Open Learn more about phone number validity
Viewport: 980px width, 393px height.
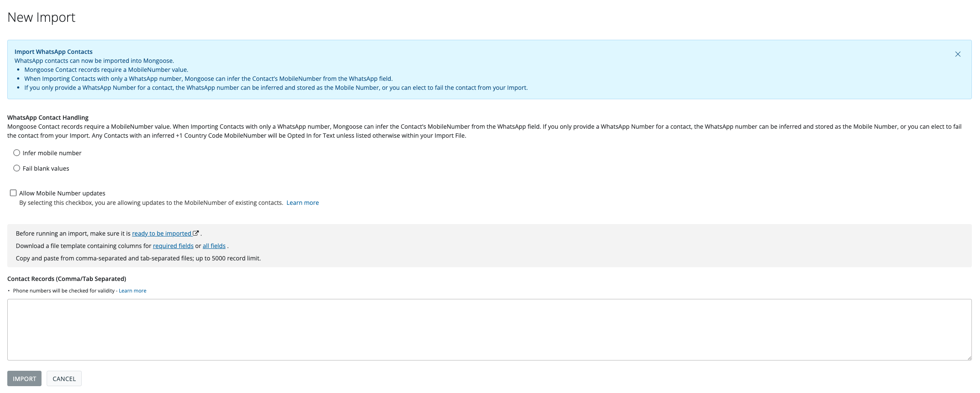pos(133,291)
